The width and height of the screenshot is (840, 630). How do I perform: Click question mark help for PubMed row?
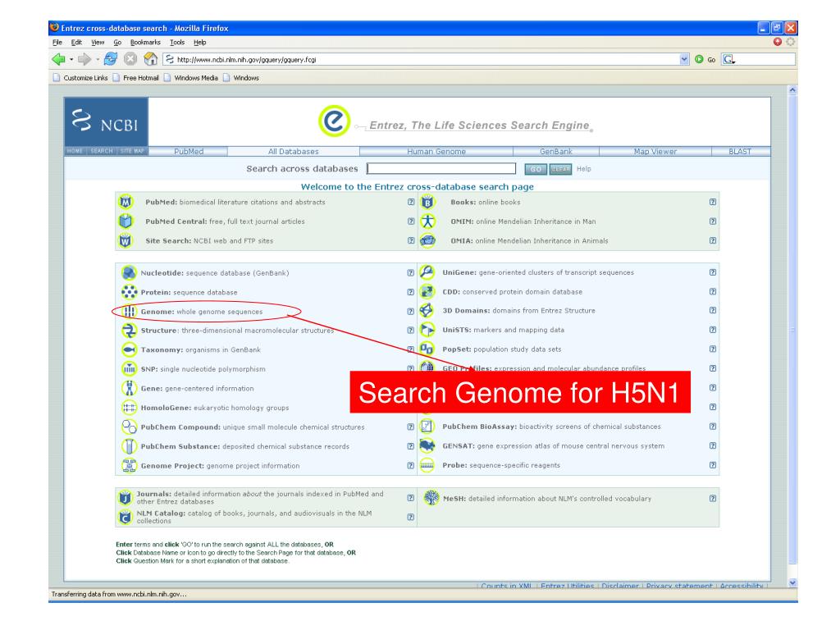[411, 202]
